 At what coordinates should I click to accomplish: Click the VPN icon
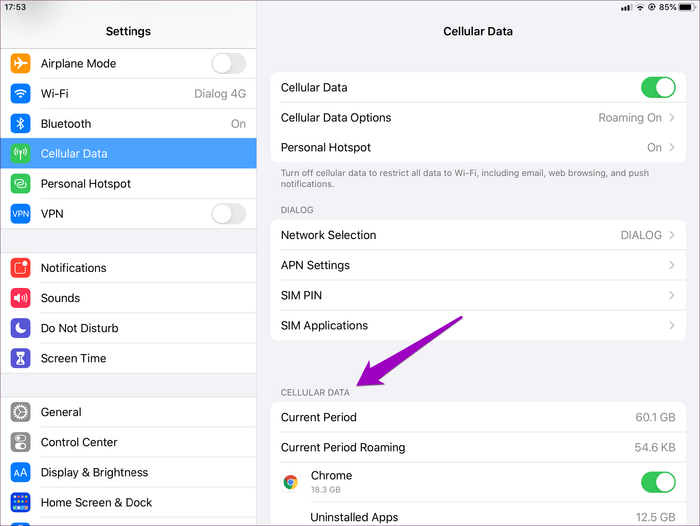(21, 214)
